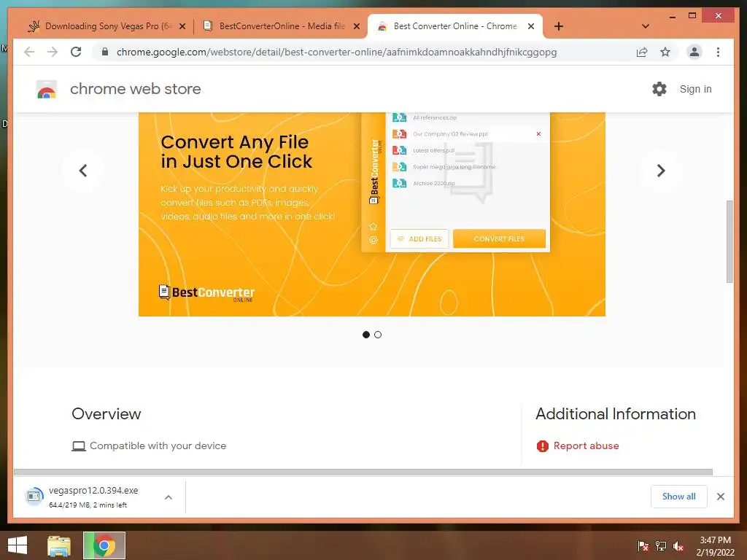Click the Report abuse link
Viewport: 747px width, 560px height.
point(586,446)
